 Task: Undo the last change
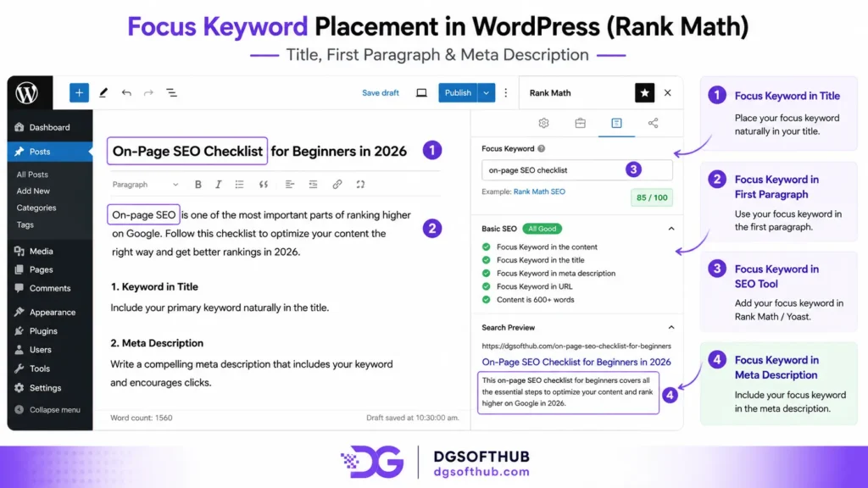tap(126, 93)
